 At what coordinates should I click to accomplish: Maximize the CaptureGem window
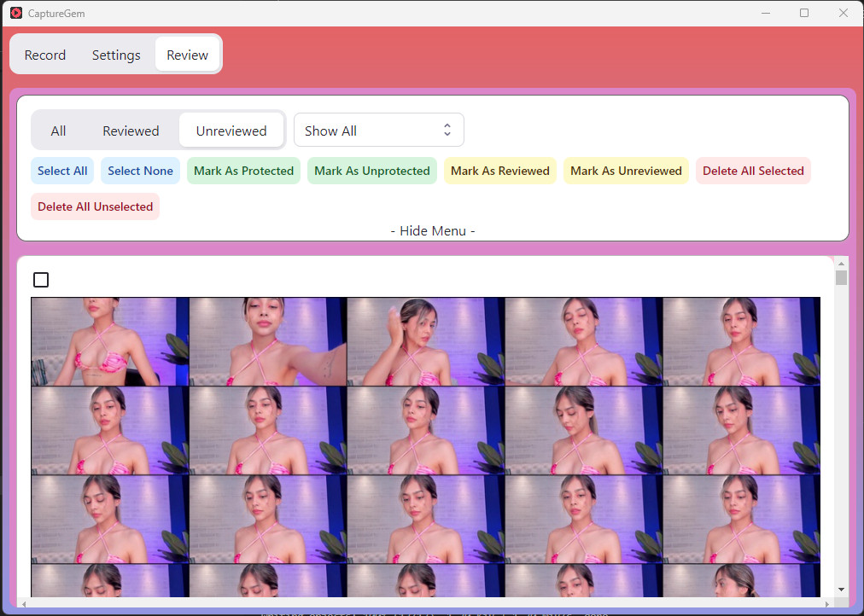click(803, 13)
